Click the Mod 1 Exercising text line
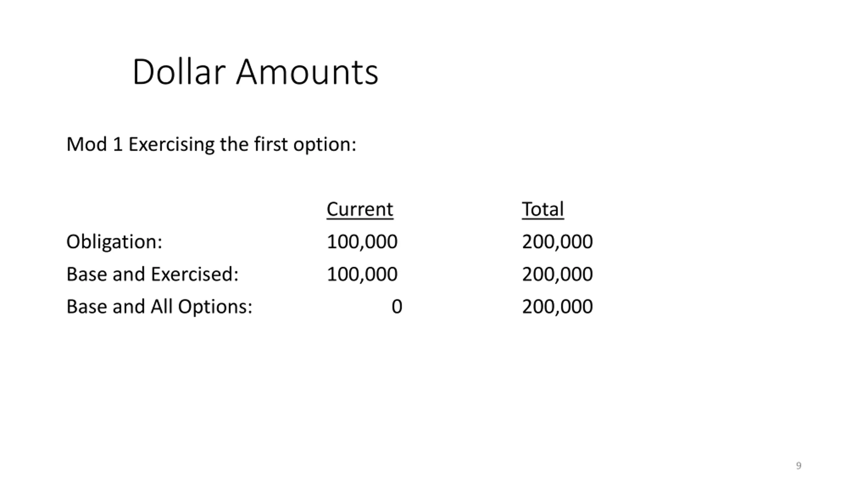Screen dimensions: 868x488 point(211,144)
